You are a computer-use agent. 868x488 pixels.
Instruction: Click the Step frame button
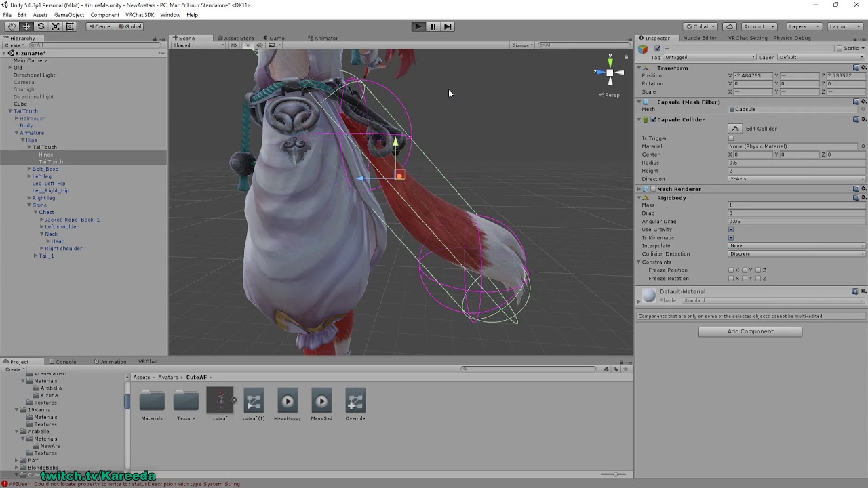point(448,26)
